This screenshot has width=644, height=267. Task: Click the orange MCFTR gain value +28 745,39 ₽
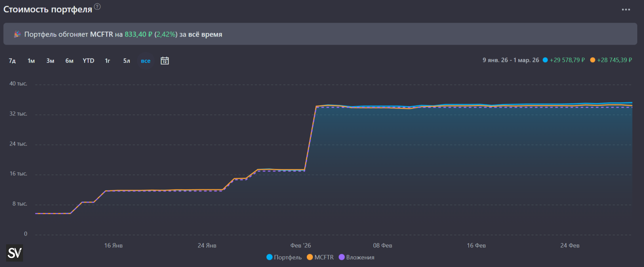(x=614, y=60)
